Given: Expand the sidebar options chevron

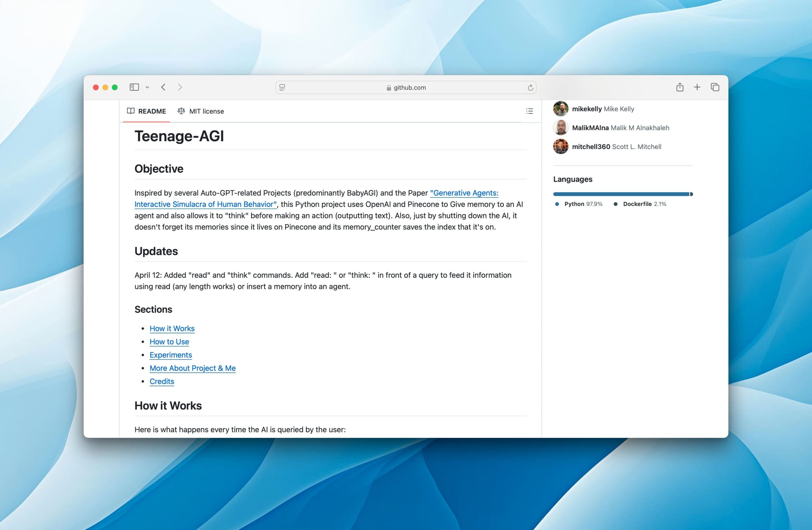Looking at the screenshot, I should click(147, 87).
